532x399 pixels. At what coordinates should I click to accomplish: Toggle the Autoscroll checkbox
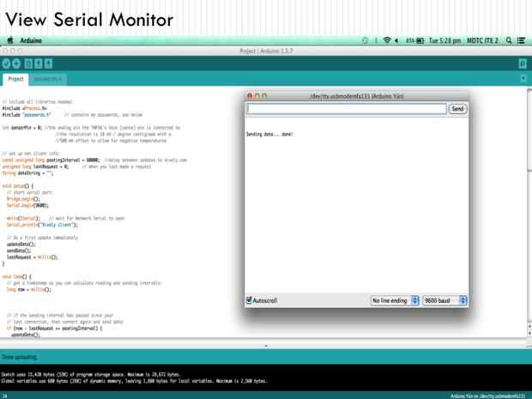tap(250, 300)
